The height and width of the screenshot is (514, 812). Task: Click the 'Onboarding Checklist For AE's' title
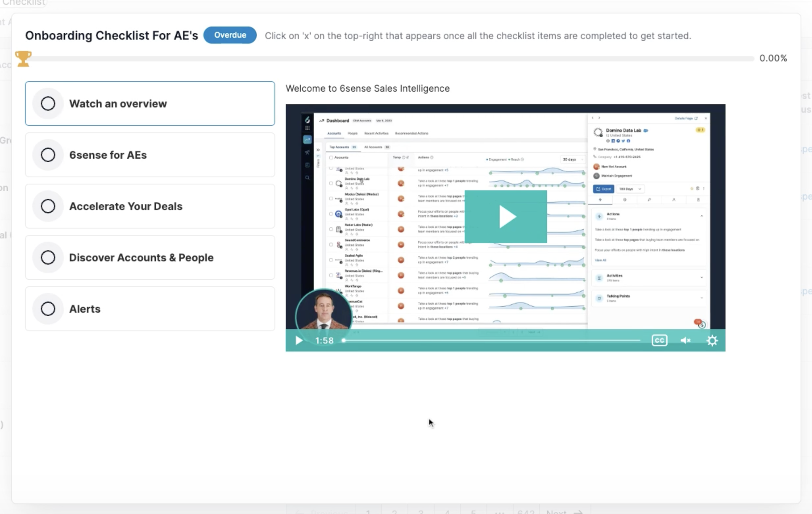pyautogui.click(x=111, y=36)
